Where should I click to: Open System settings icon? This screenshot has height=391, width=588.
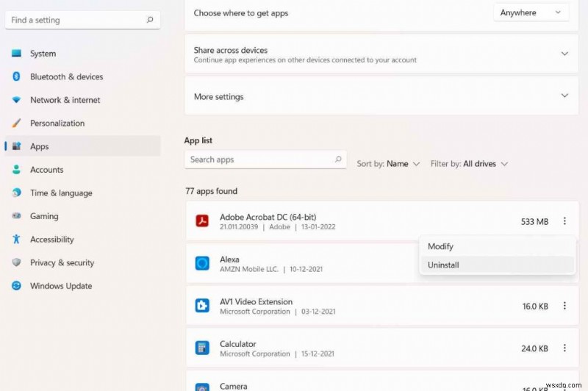pos(16,53)
